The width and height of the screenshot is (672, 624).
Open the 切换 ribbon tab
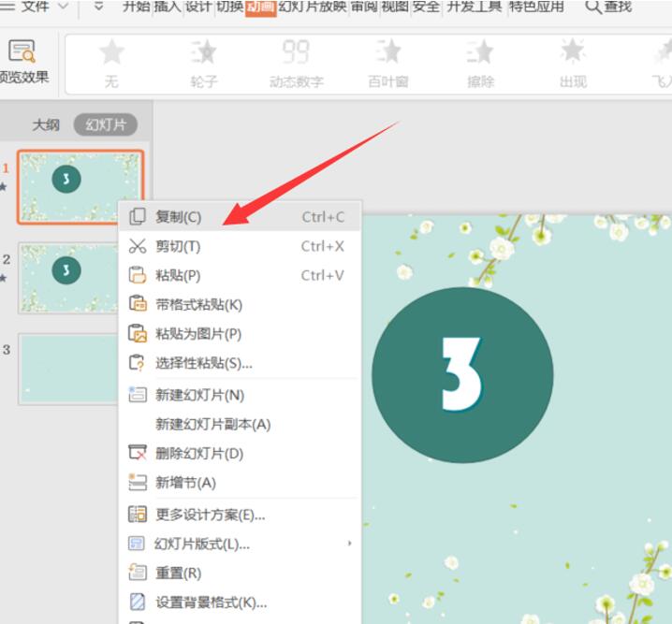[x=229, y=7]
